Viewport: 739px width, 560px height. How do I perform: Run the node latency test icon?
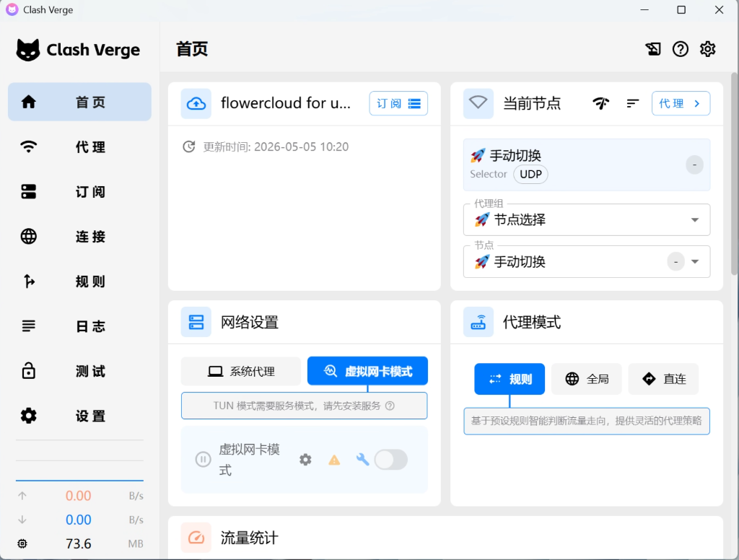[601, 102]
